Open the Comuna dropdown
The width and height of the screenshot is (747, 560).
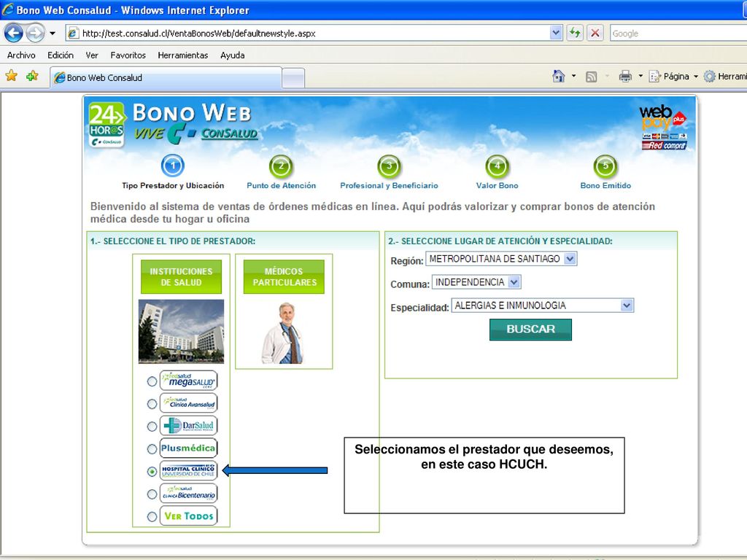(x=476, y=282)
